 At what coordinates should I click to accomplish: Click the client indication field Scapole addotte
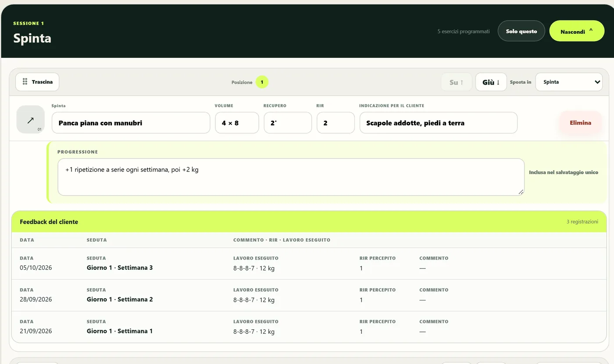pyautogui.click(x=439, y=123)
